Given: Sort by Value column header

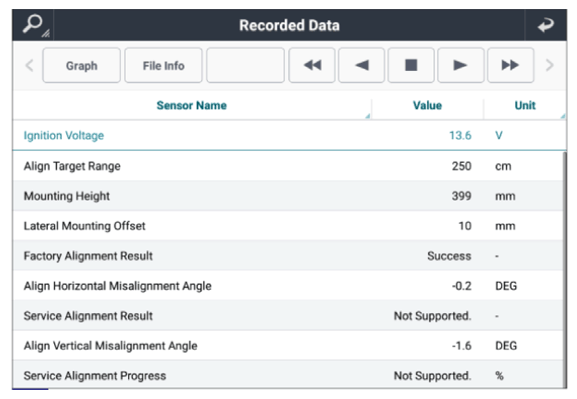Looking at the screenshot, I should pos(427,105).
